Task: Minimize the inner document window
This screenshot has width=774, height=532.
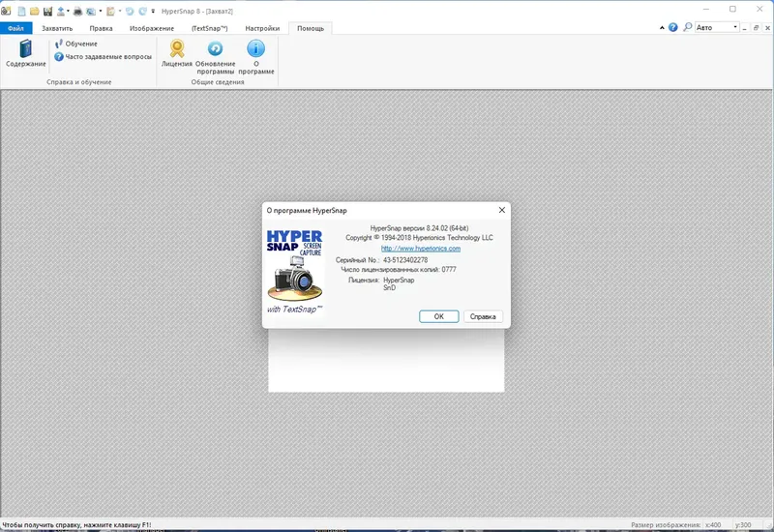Action: (x=744, y=28)
